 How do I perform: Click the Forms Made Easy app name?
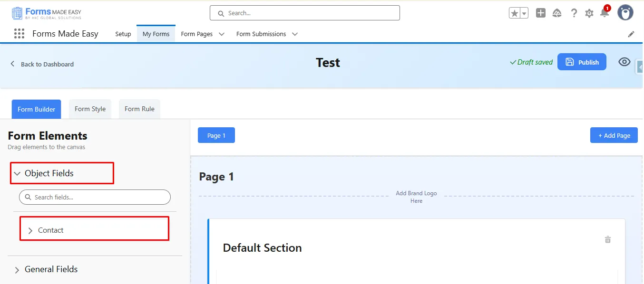65,34
